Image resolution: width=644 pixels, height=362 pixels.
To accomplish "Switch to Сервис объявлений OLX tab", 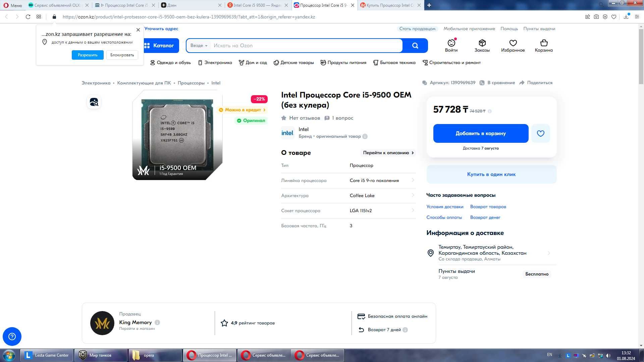I will tap(58, 5).
